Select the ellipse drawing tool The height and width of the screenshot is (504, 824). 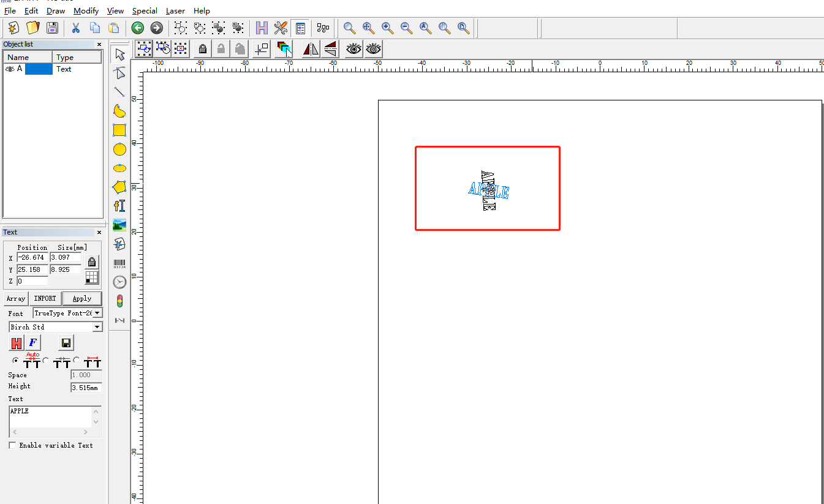click(x=119, y=168)
